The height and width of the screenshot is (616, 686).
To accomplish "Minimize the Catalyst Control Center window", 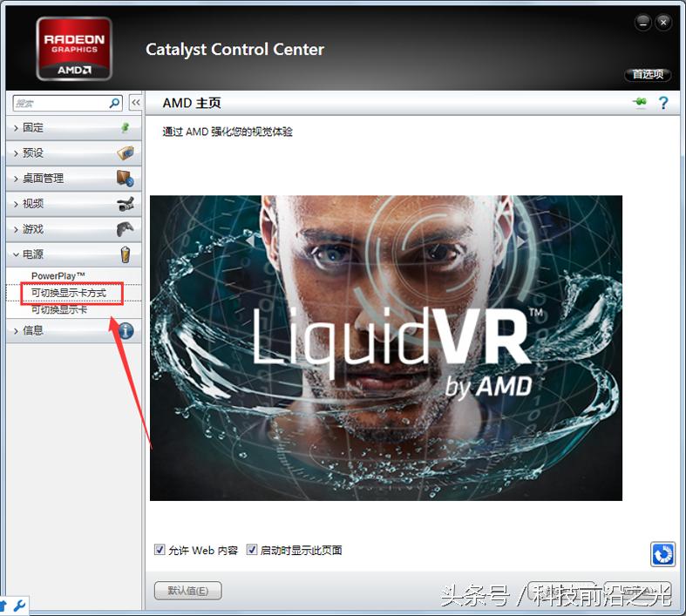I will 642,23.
